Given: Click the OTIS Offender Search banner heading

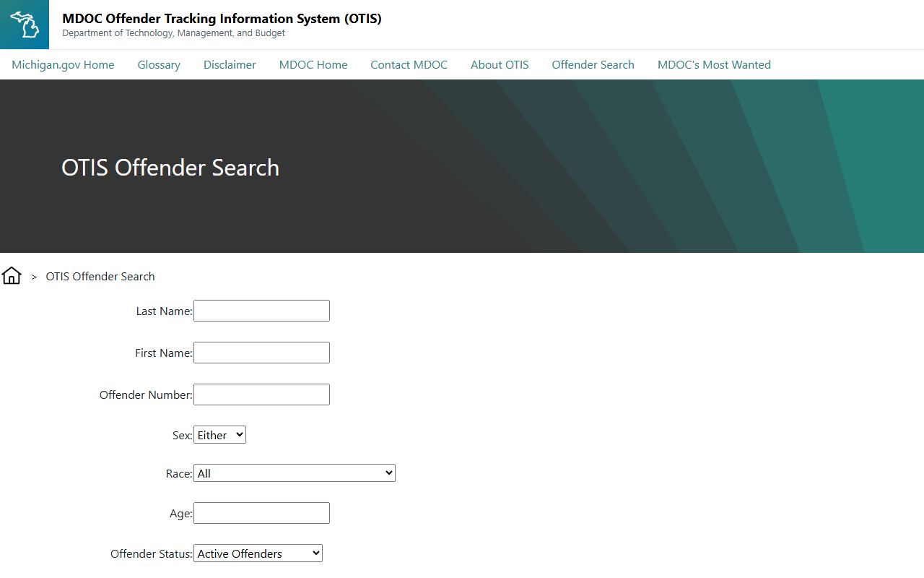Looking at the screenshot, I should [170, 168].
